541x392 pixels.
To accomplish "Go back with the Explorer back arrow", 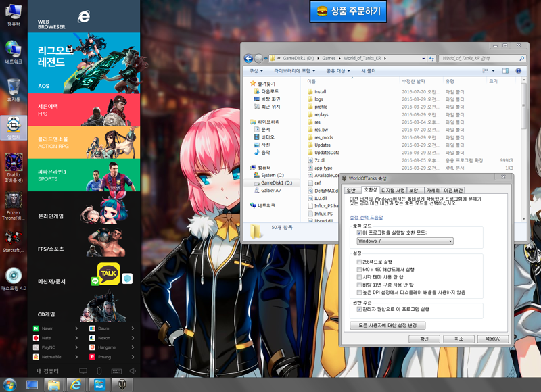I will (248, 59).
